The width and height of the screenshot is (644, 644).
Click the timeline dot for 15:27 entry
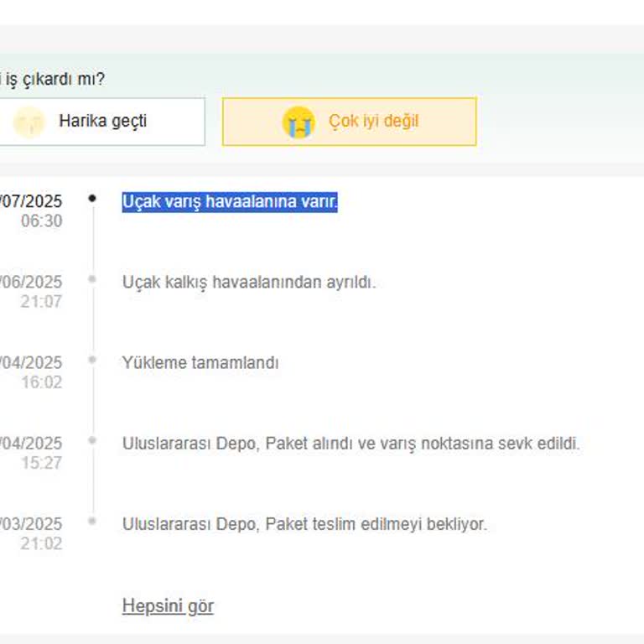[92, 440]
